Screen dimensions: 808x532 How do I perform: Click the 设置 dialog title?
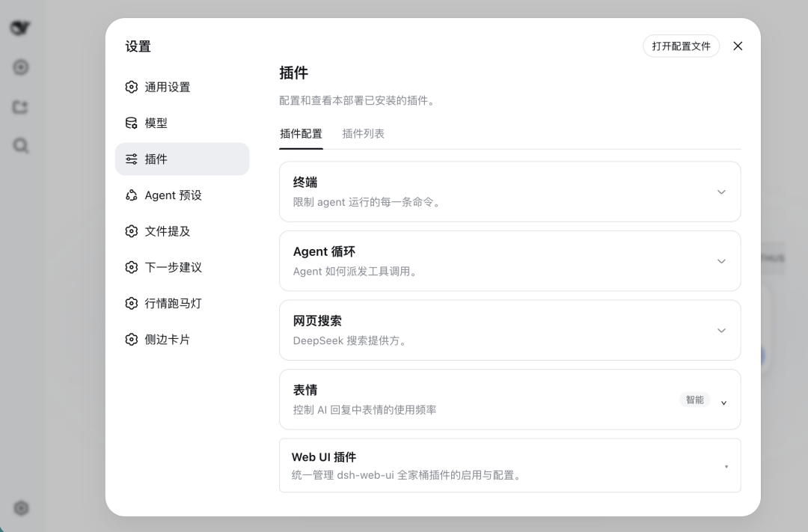point(138,46)
